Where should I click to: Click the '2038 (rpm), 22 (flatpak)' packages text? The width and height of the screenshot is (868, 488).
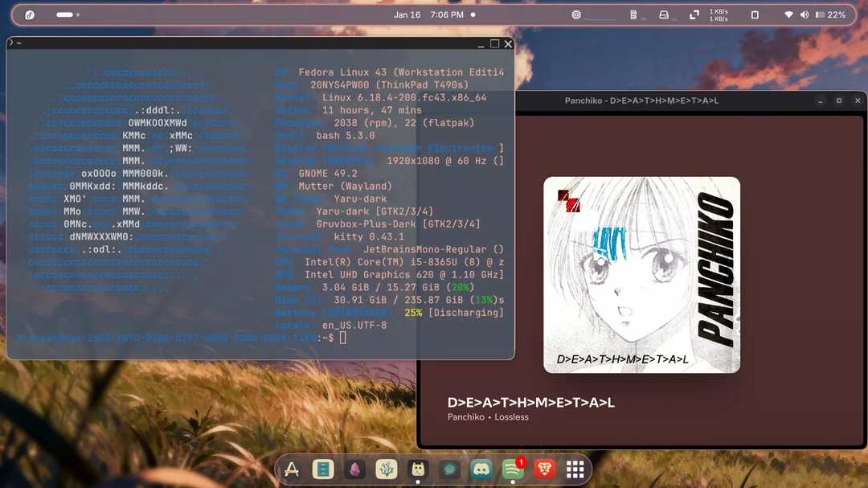point(404,123)
